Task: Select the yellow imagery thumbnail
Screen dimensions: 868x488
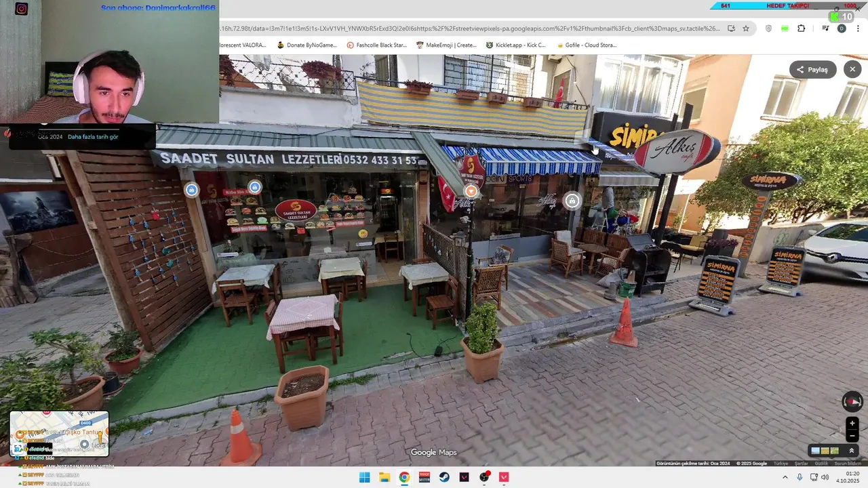Action: pos(825,451)
